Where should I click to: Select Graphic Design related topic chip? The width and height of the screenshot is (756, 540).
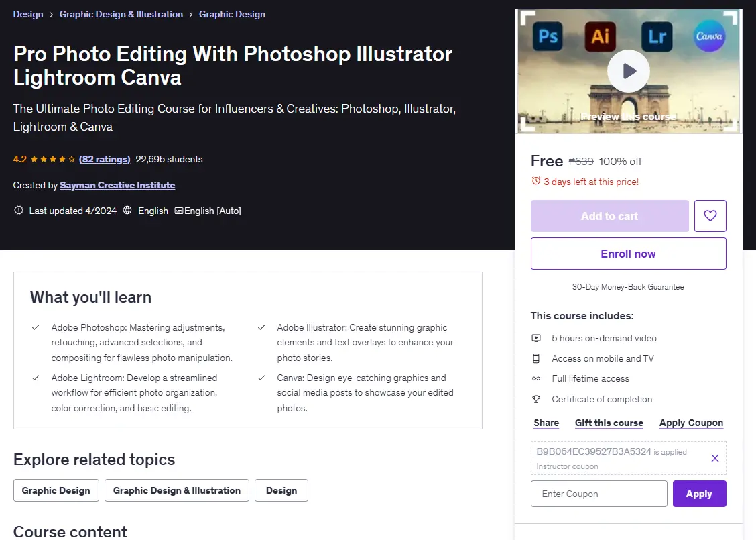(56, 490)
